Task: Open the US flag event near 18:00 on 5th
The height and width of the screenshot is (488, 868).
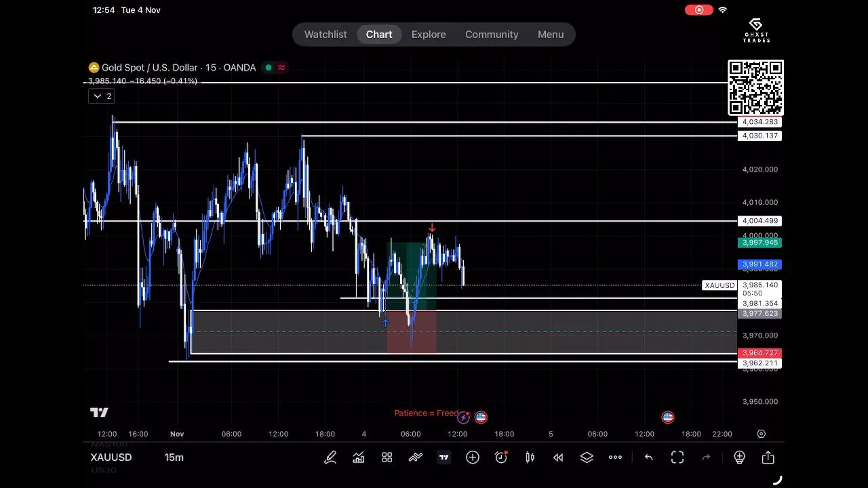Action: pyautogui.click(x=668, y=418)
